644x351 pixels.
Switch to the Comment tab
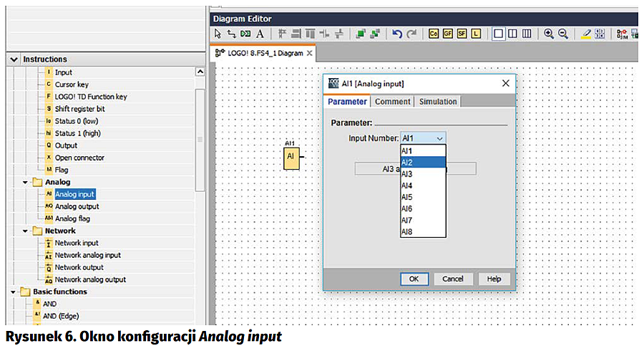tap(393, 102)
